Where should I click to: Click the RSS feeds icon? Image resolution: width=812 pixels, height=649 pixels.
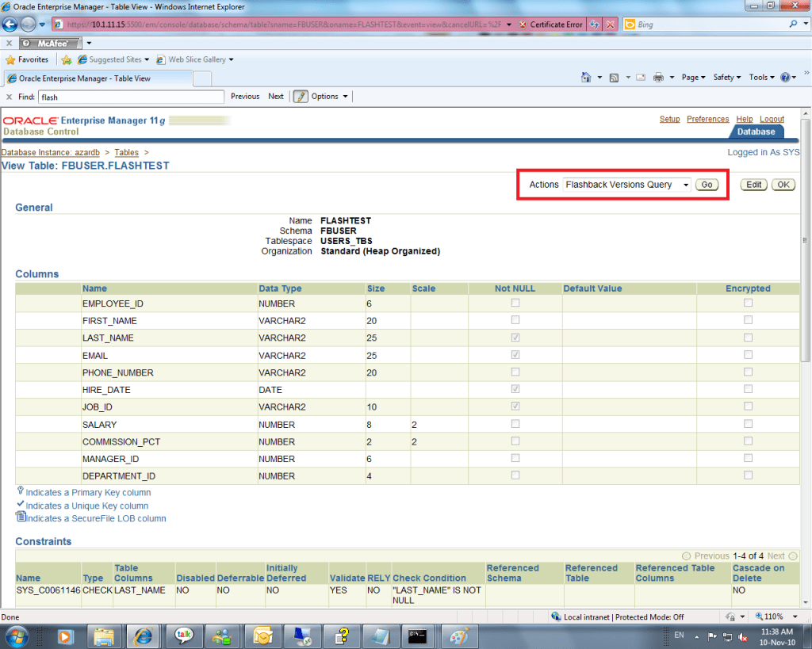(614, 78)
